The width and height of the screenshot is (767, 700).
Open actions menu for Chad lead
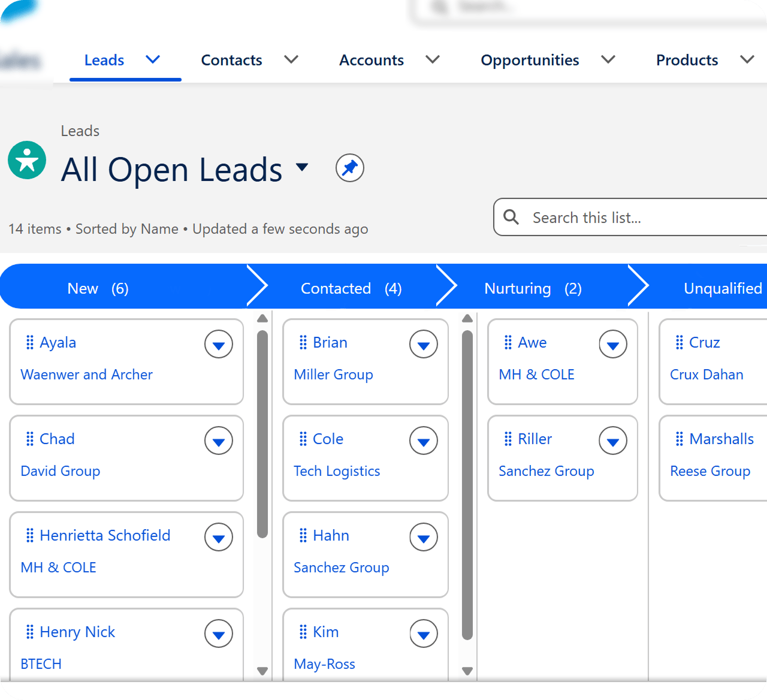pyautogui.click(x=219, y=441)
